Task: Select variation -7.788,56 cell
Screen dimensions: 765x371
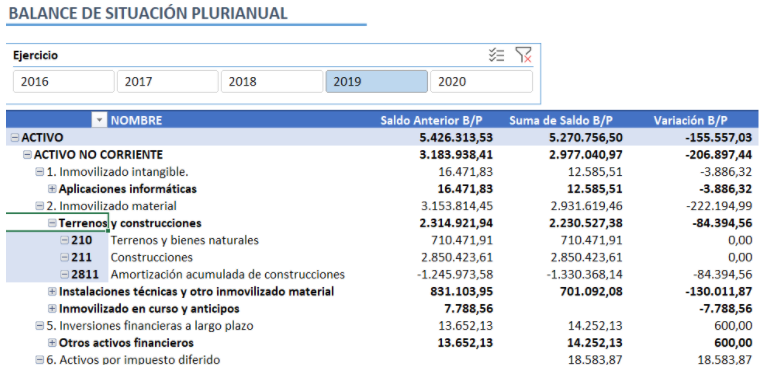Action: [x=725, y=309]
